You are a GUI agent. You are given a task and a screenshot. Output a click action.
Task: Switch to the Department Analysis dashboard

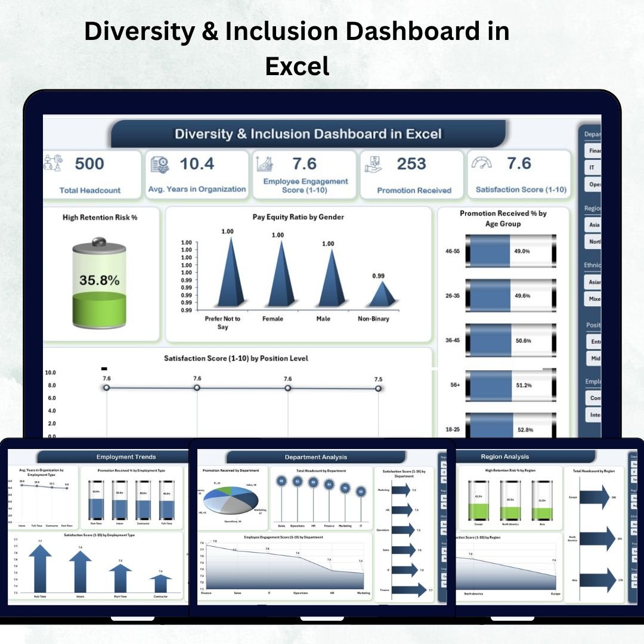click(316, 457)
